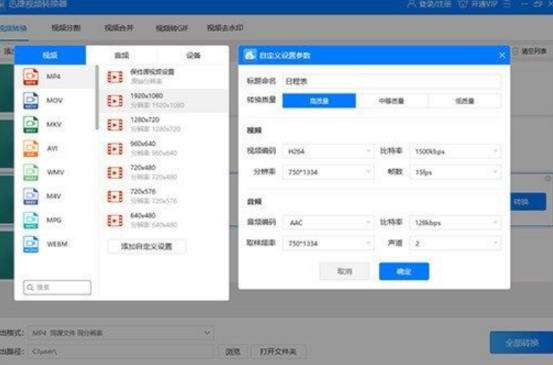Select high quality conversion option

[x=319, y=101]
